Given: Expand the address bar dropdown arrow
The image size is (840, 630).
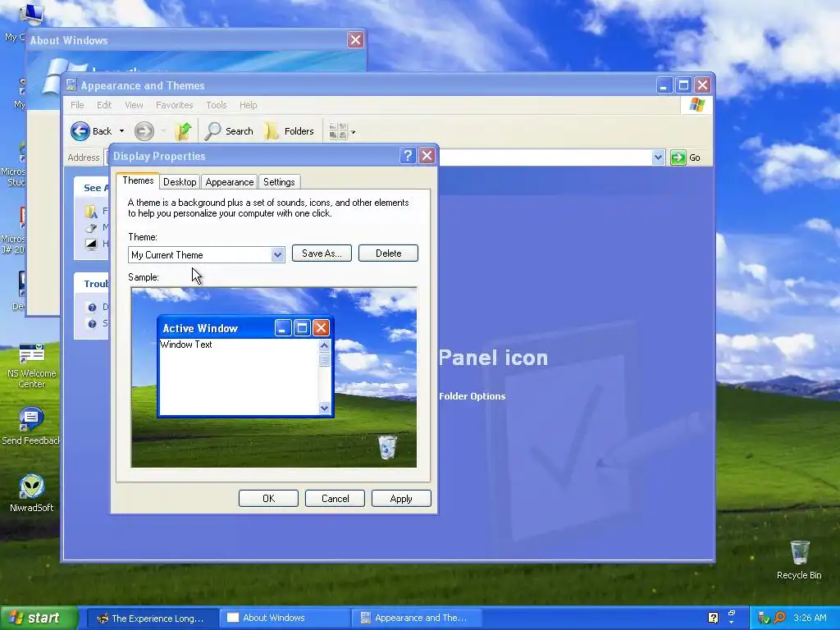Looking at the screenshot, I should pyautogui.click(x=659, y=157).
